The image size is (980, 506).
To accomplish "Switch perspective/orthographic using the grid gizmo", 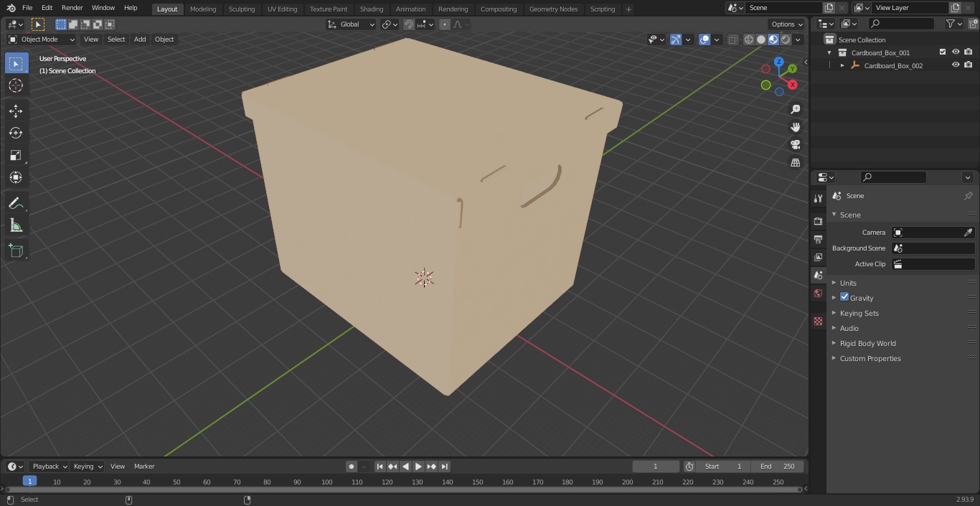I will (795, 163).
